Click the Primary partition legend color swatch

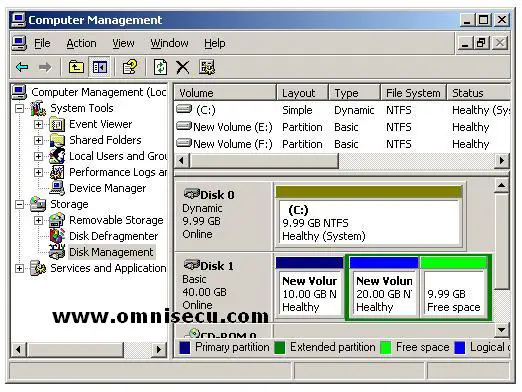tap(184, 348)
